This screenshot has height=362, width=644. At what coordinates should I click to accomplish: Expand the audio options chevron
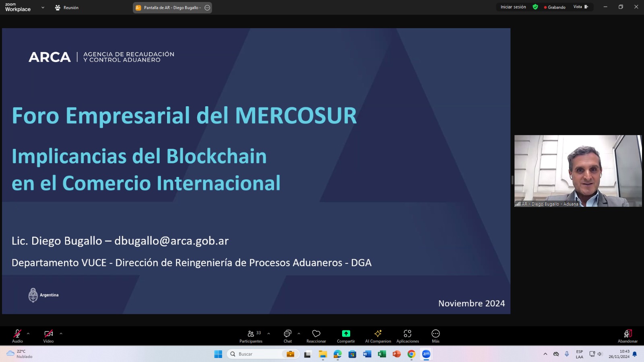coord(28,333)
